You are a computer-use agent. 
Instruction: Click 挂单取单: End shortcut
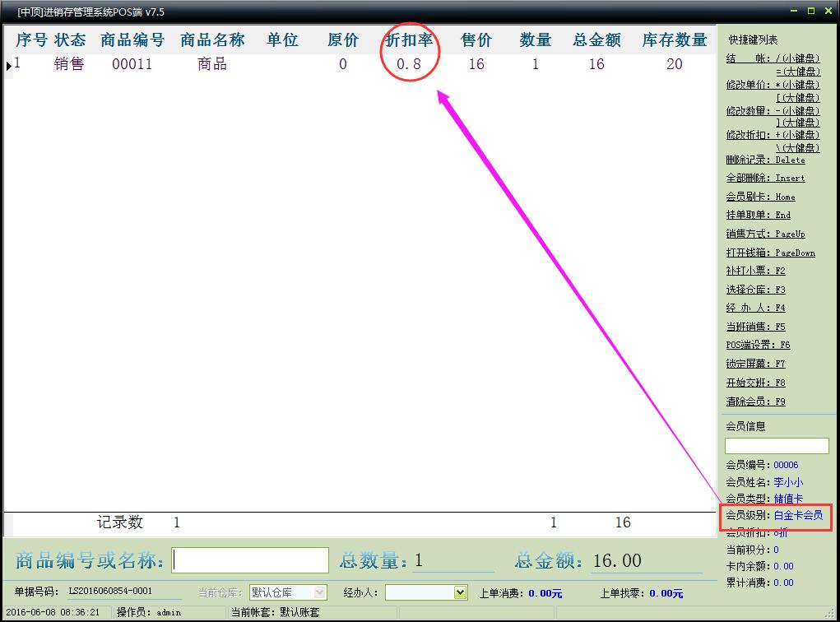coord(758,215)
